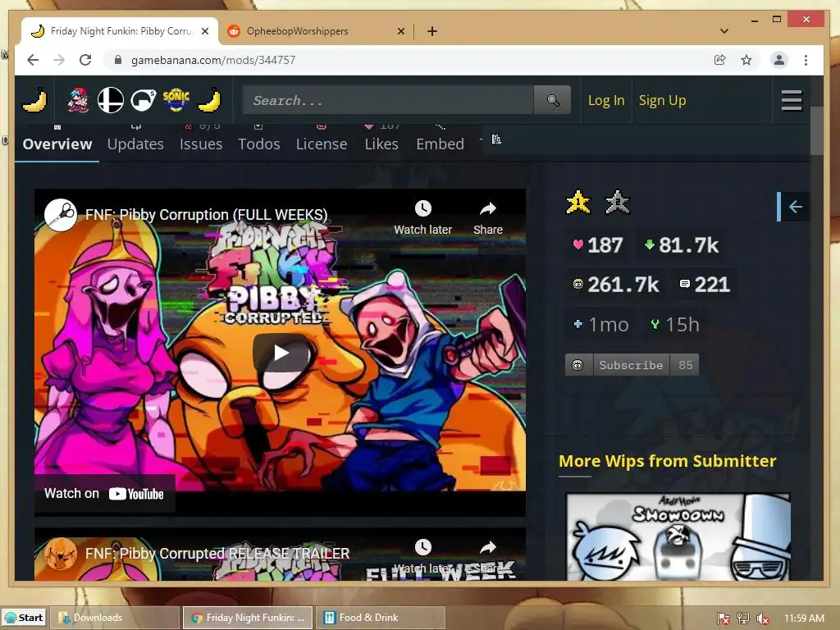Switch to Downloads taskbar window
This screenshot has height=630, width=840.
point(115,618)
